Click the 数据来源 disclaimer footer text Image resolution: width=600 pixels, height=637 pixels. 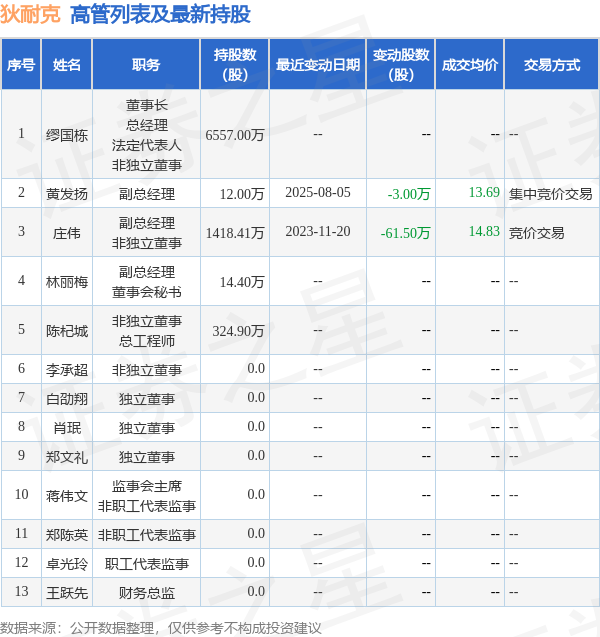tap(161, 628)
